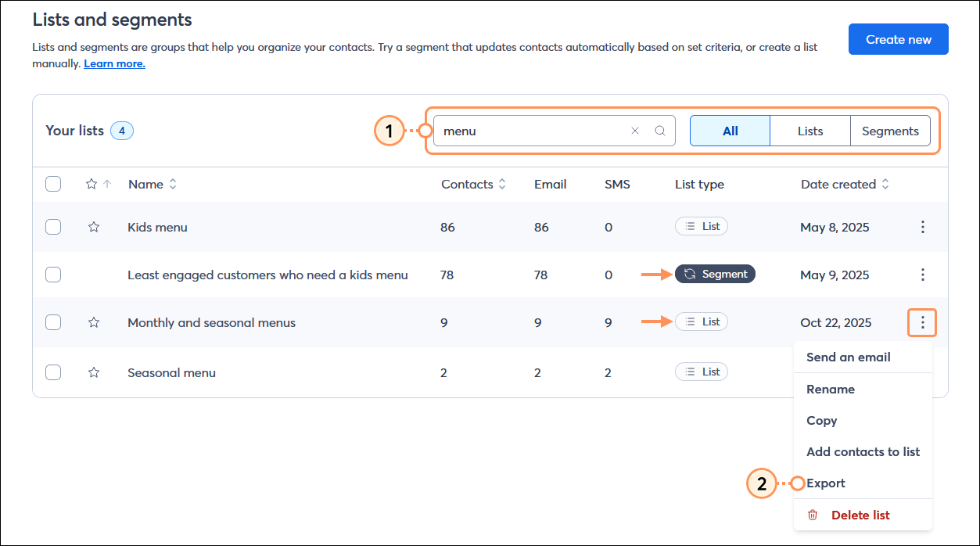This screenshot has width=980, height=546.
Task: Click the search magnifier icon
Action: tap(660, 131)
